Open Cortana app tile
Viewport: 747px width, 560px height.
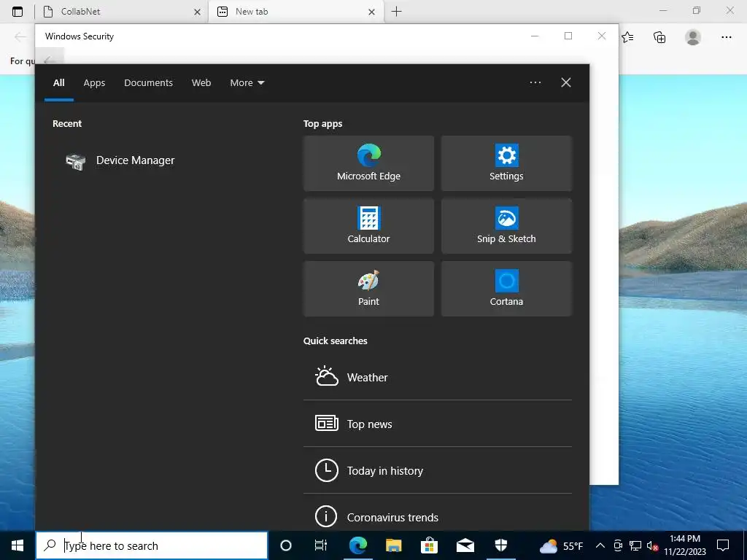(506, 289)
